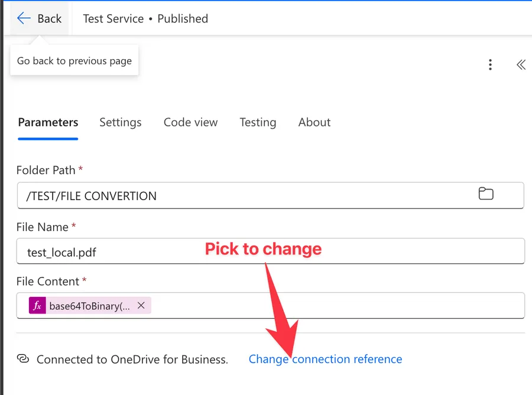Open the three-dot more options menu
The height and width of the screenshot is (395, 532).
pyautogui.click(x=490, y=65)
